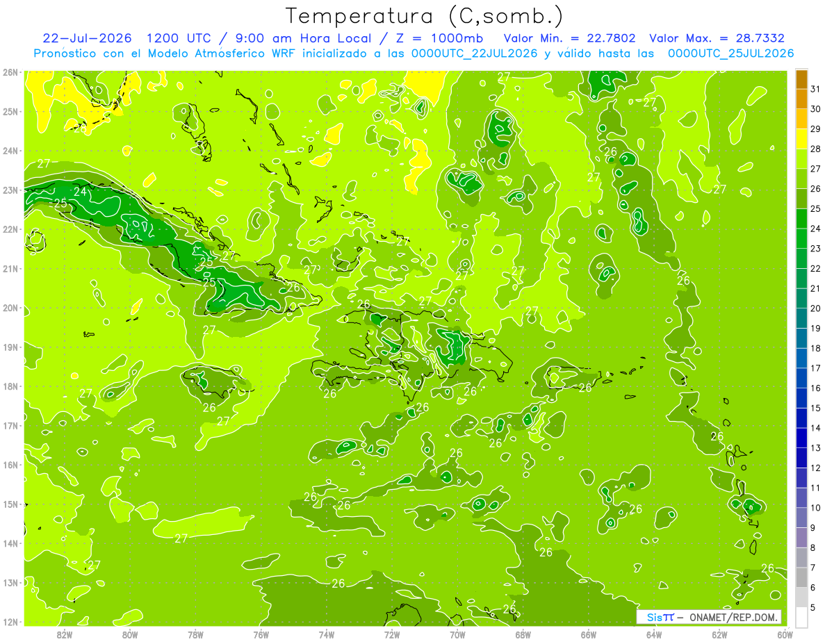Click the colorbar segment between 28 and 29

[x=801, y=139]
